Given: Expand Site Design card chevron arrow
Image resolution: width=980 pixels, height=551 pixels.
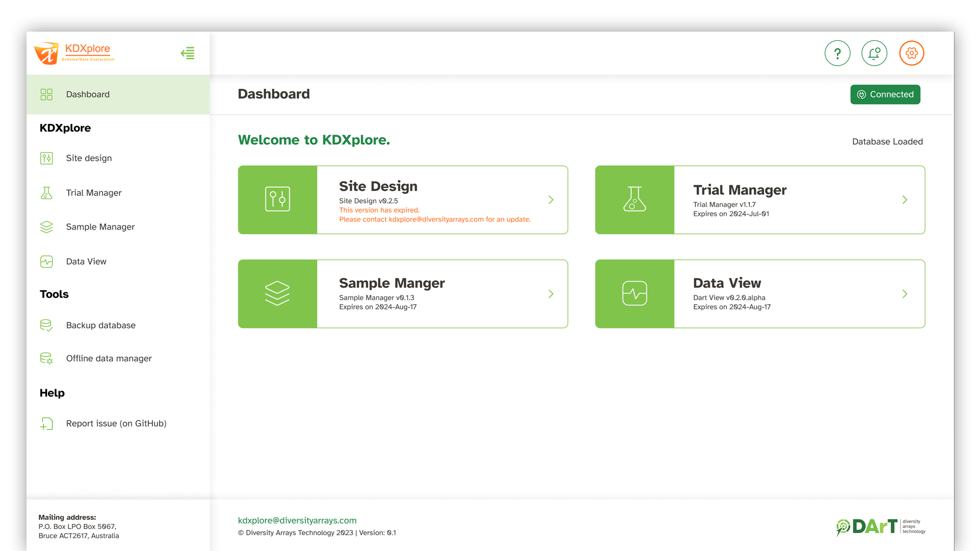Looking at the screenshot, I should point(551,199).
